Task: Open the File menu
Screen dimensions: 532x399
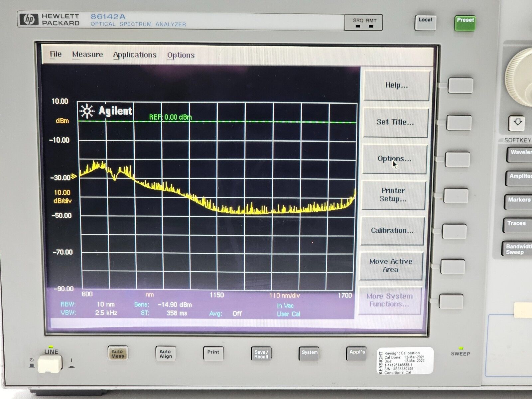Action: click(x=55, y=55)
